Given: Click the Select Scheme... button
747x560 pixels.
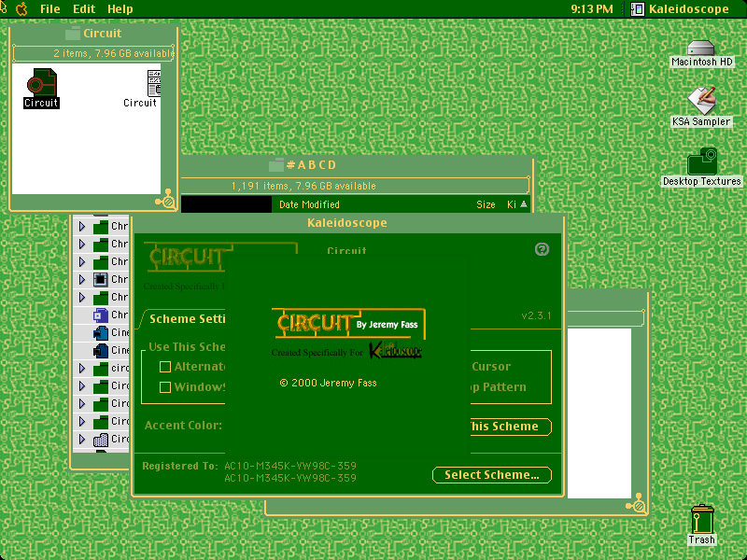Looking at the screenshot, I should tap(492, 475).
